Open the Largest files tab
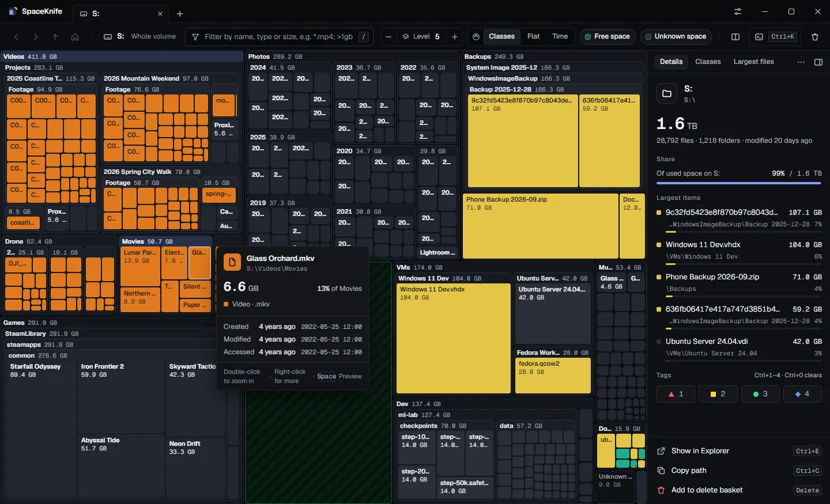830x504 pixels. (754, 62)
